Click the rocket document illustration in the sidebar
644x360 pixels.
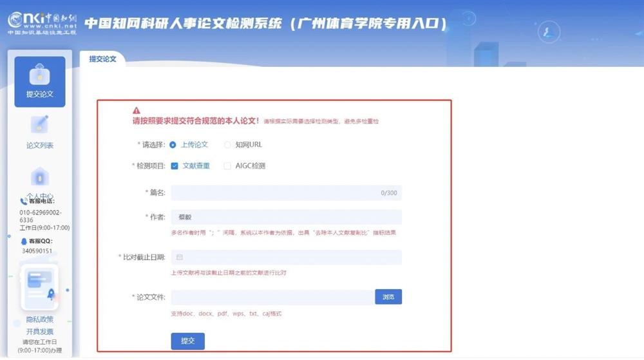(39, 287)
